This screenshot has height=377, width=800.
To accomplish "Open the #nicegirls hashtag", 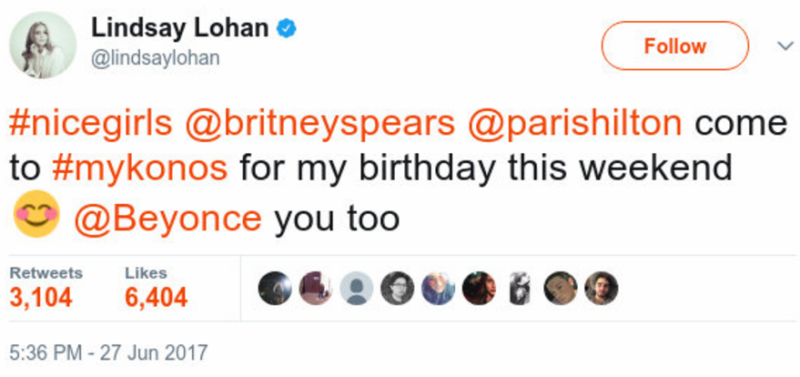I will tap(91, 125).
